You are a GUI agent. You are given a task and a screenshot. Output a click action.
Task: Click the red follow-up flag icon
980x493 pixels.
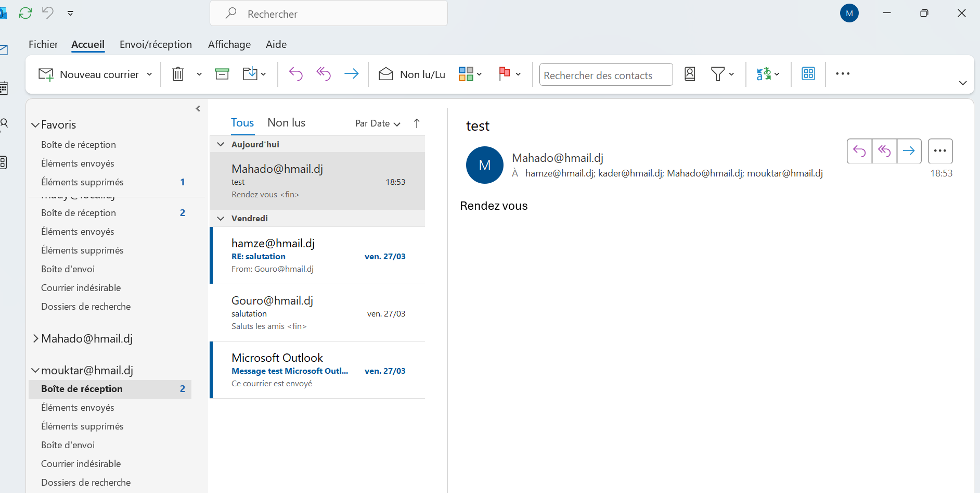504,74
